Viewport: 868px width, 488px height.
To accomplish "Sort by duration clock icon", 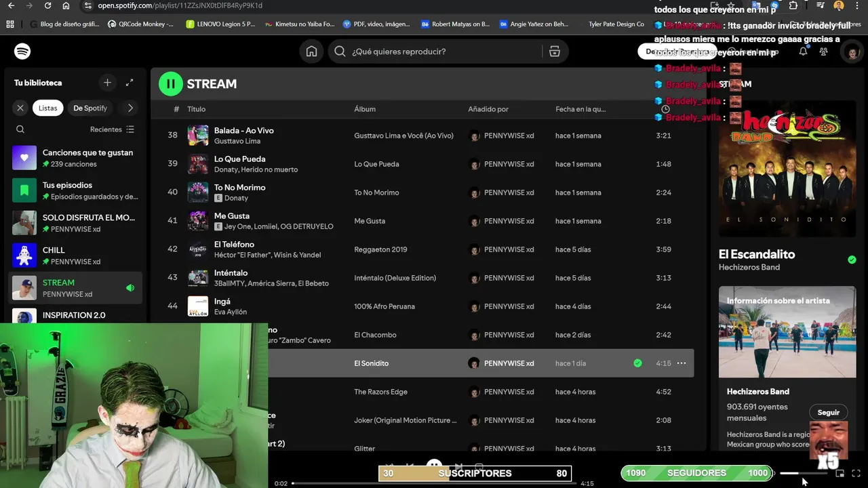I will tap(665, 109).
